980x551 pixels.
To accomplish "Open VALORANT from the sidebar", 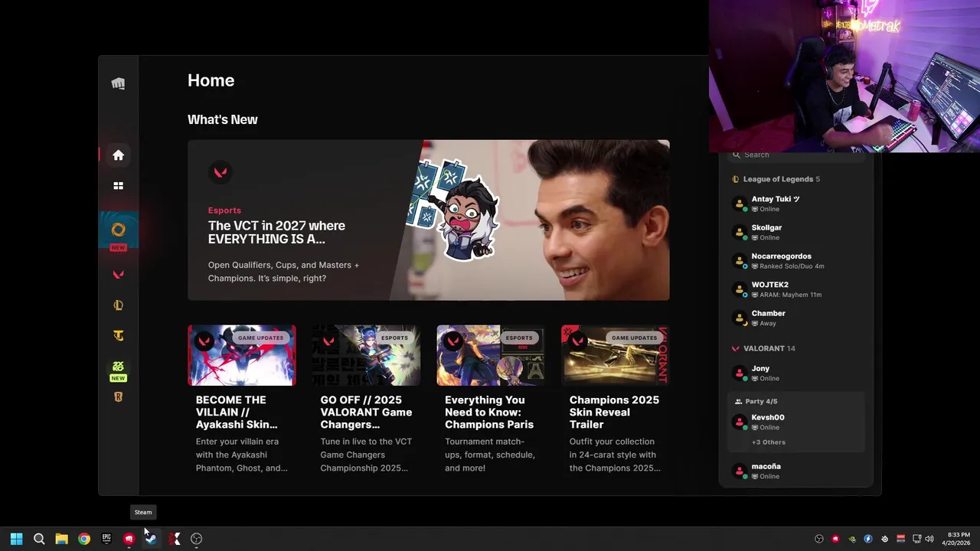I will tap(118, 275).
